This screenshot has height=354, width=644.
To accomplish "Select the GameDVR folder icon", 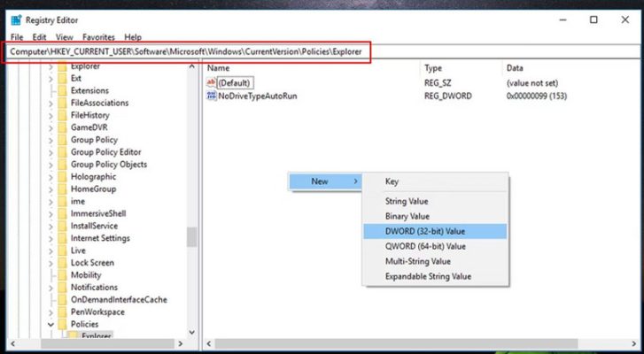I will 62,127.
